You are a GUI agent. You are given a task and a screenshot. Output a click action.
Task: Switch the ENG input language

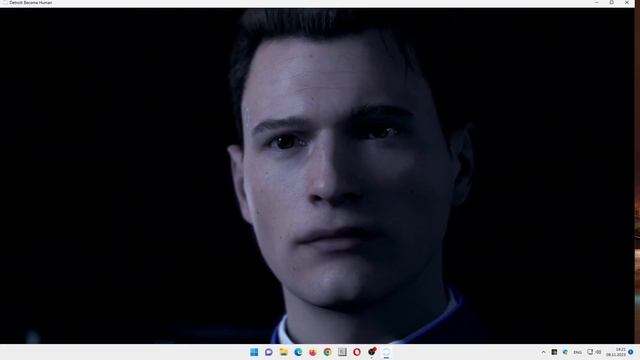(577, 352)
